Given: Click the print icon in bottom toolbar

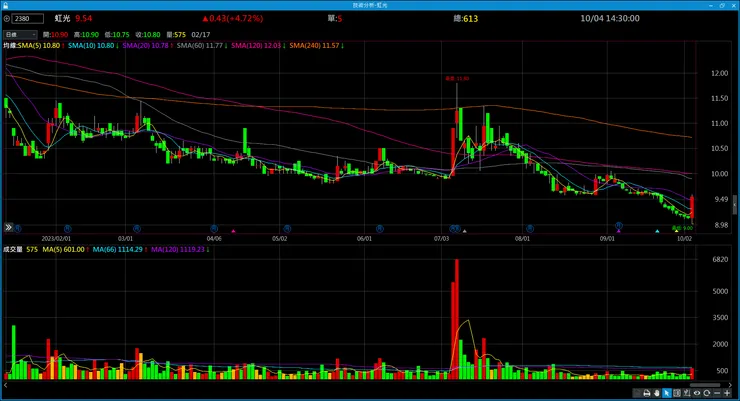Looking at the screenshot, I should pyautogui.click(x=647, y=393).
